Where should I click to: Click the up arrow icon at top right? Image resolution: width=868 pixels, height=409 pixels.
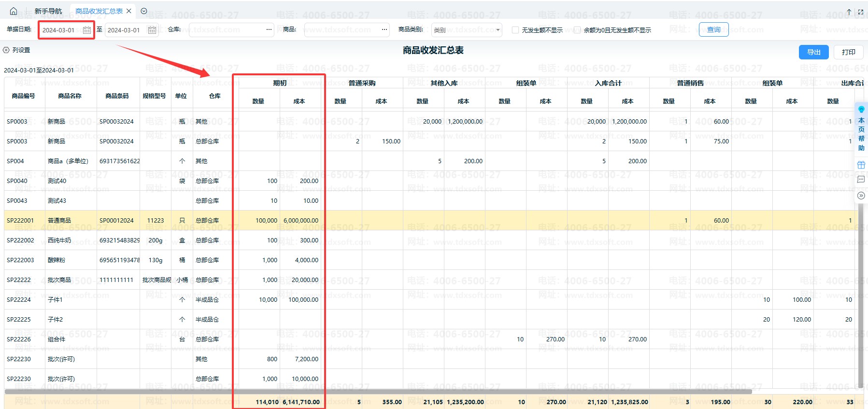tap(849, 12)
